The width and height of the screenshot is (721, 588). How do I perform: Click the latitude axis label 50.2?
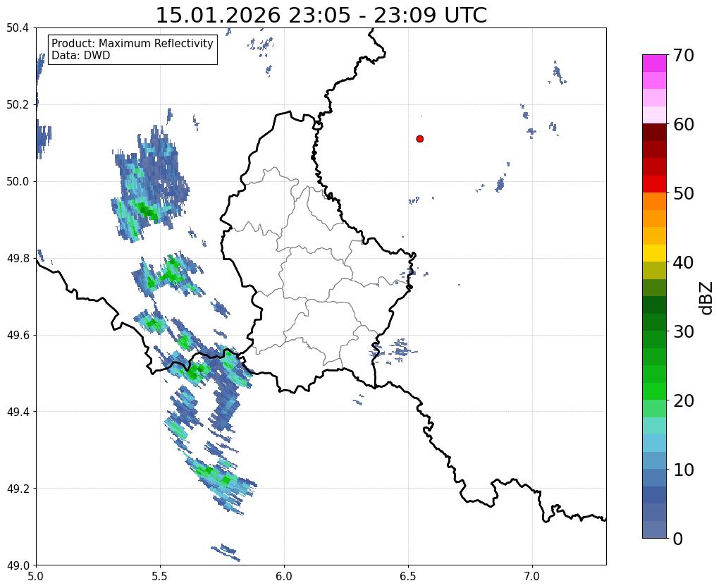18,105
